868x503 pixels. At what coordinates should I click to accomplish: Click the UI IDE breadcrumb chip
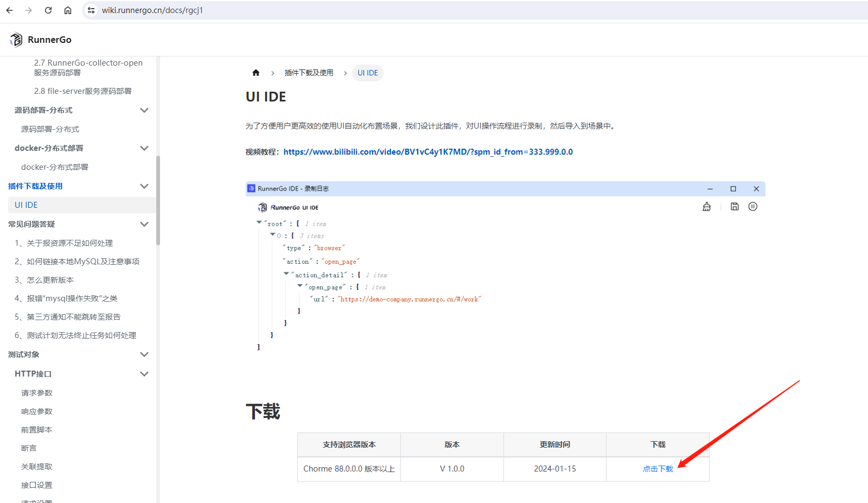pyautogui.click(x=368, y=73)
